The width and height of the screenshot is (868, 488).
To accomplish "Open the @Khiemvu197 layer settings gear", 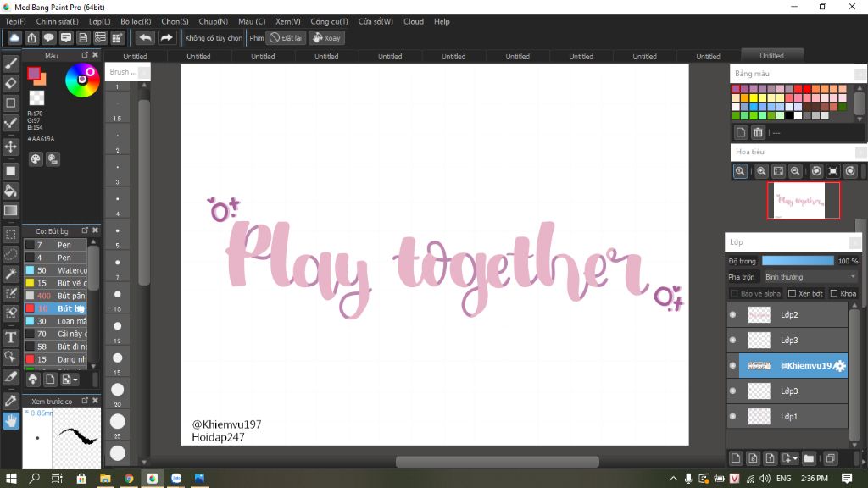I will tap(840, 366).
